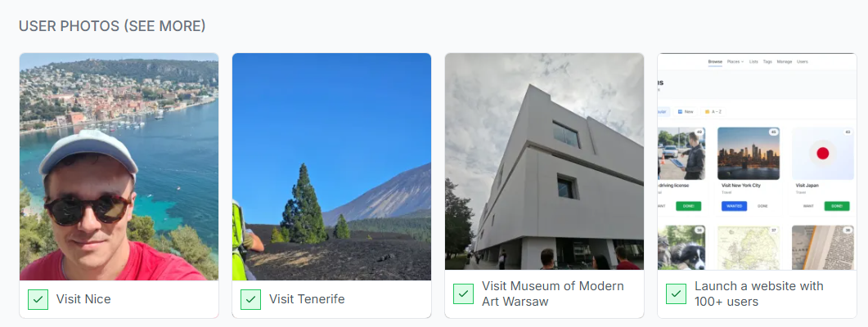
Task: Click the Japan flag red circle image
Action: [x=823, y=153]
